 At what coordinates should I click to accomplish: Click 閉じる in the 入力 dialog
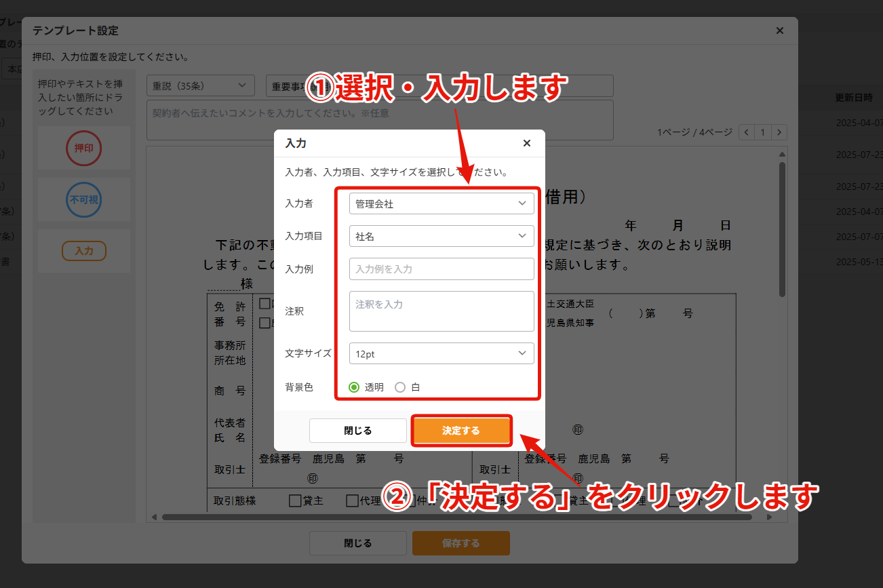click(x=358, y=431)
